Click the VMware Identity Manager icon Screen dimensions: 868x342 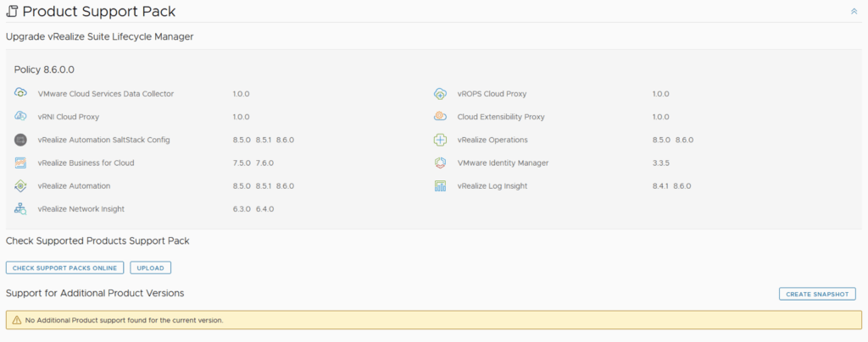pyautogui.click(x=440, y=163)
